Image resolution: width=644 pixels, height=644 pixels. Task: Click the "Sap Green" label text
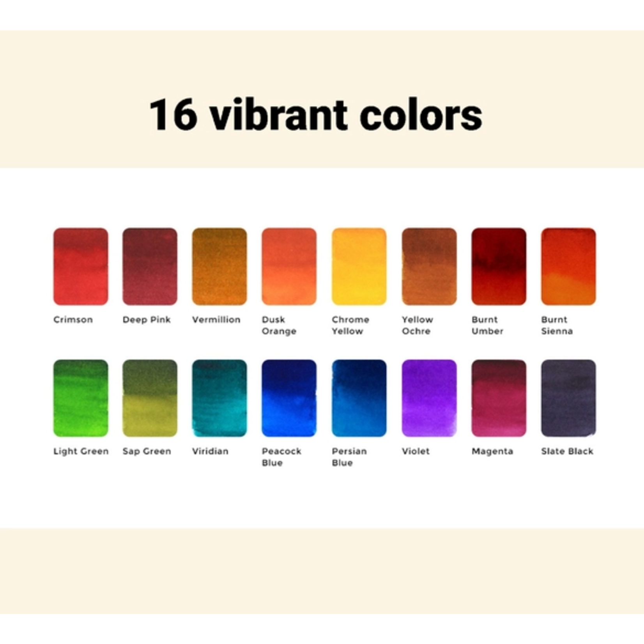[147, 451]
